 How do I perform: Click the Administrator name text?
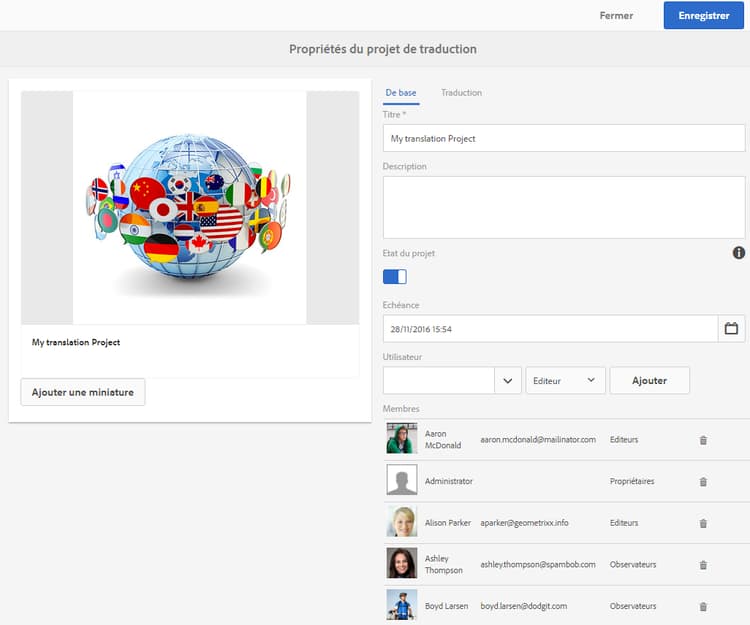click(x=449, y=481)
